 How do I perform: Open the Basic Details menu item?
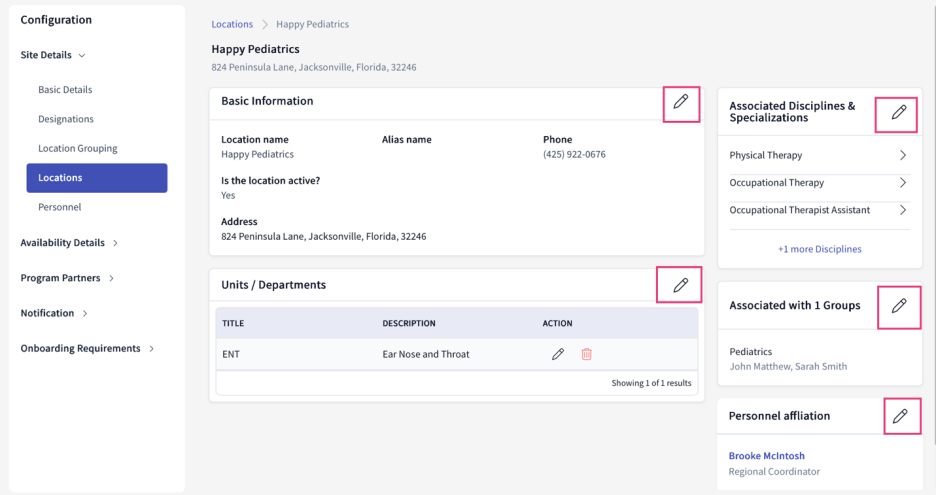click(x=65, y=90)
